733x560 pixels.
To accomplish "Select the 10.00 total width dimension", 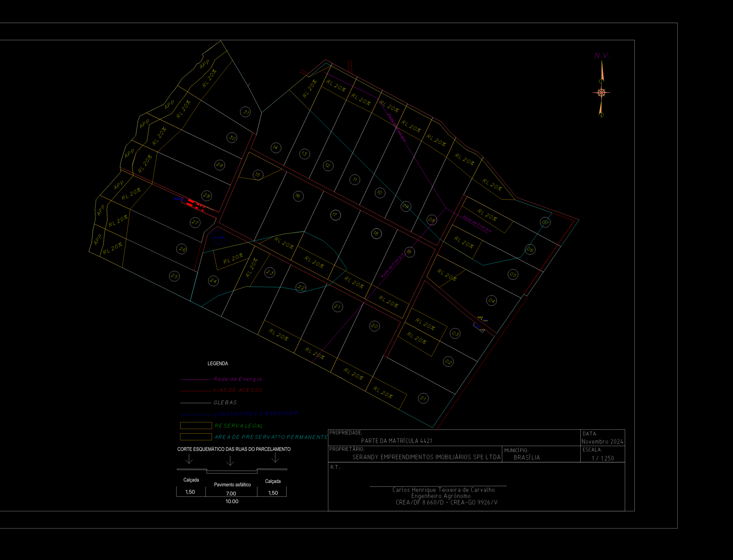I will (x=232, y=501).
